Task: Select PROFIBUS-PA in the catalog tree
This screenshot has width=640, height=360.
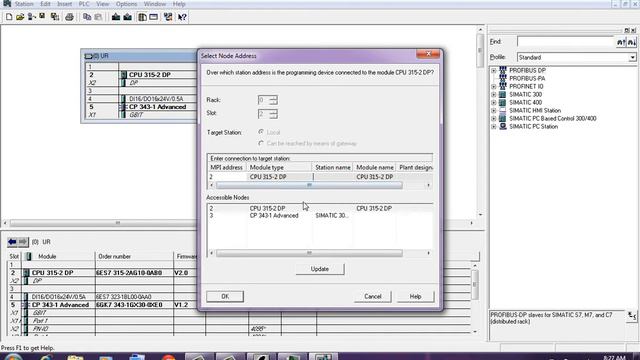Action: click(527, 78)
